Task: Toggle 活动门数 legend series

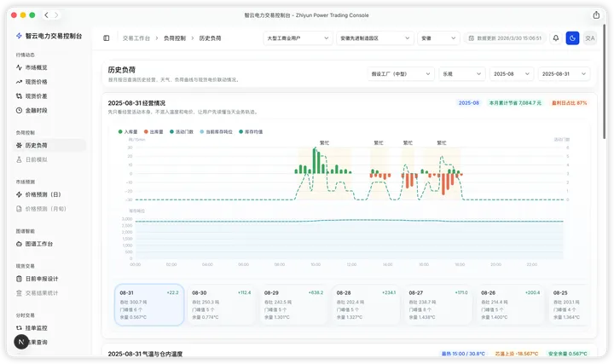Action: click(x=182, y=132)
